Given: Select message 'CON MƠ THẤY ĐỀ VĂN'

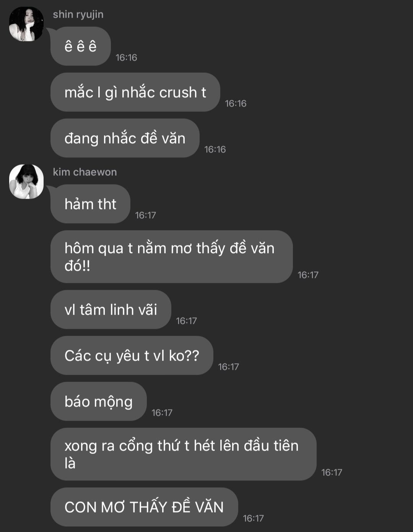Looking at the screenshot, I should 144,507.
